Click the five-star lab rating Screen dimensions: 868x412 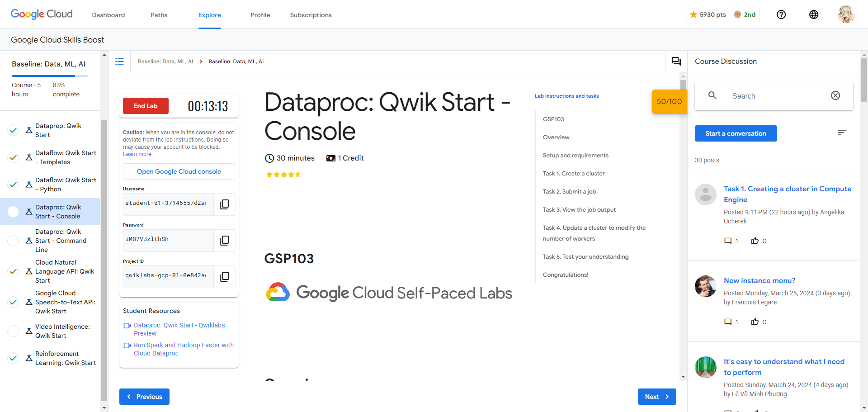pos(283,175)
